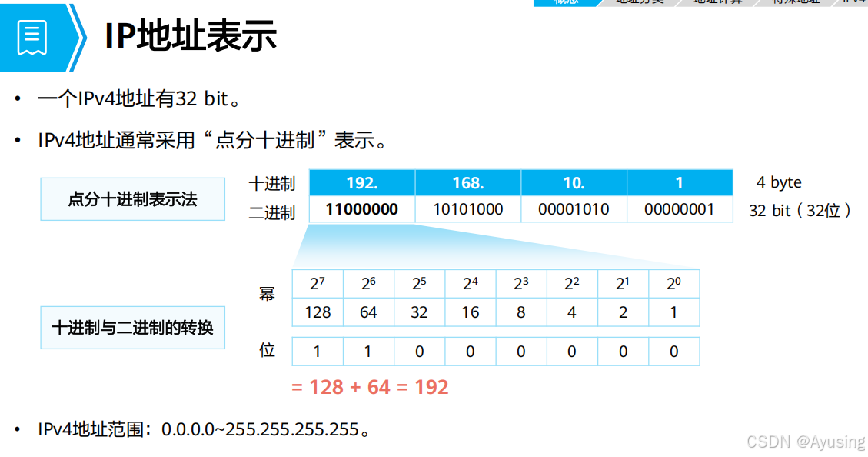The image size is (868, 457).
Task: Select the last blue decimal cell 1
Action: pos(680,183)
